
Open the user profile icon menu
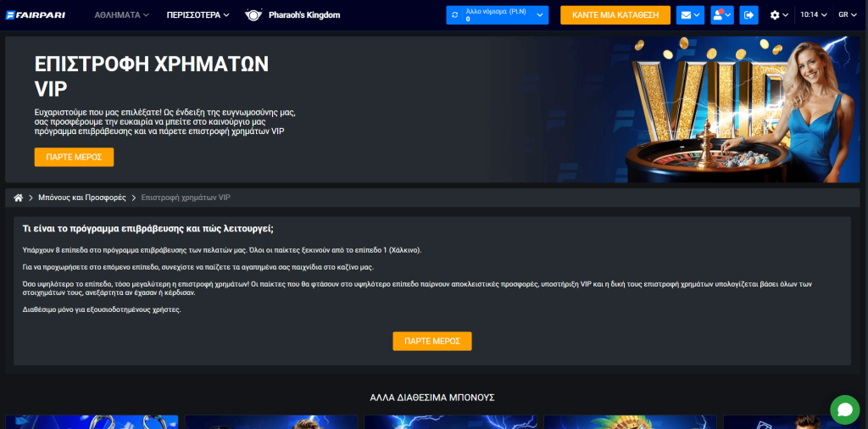pos(721,15)
